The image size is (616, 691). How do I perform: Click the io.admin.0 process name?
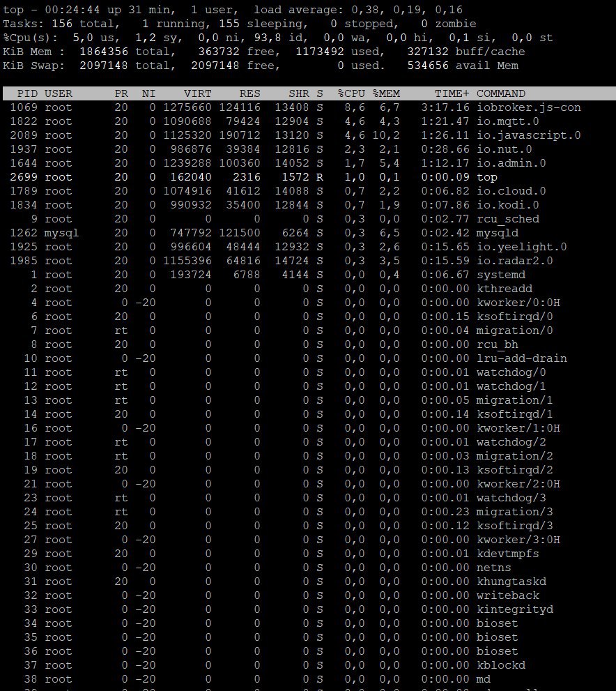tap(511, 163)
